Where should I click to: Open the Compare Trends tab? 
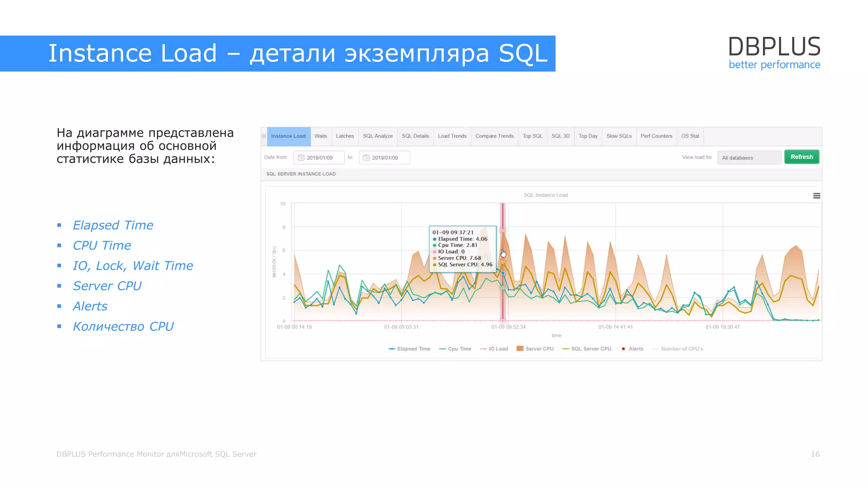click(495, 136)
